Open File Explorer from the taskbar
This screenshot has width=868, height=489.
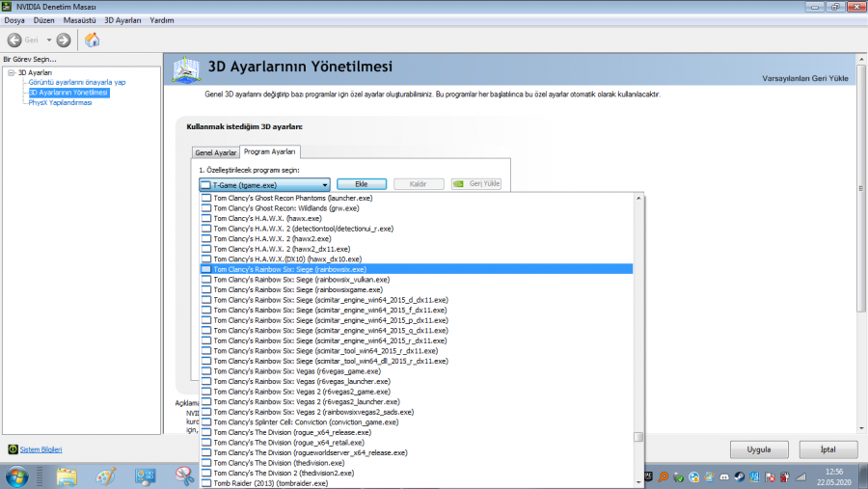click(x=67, y=476)
